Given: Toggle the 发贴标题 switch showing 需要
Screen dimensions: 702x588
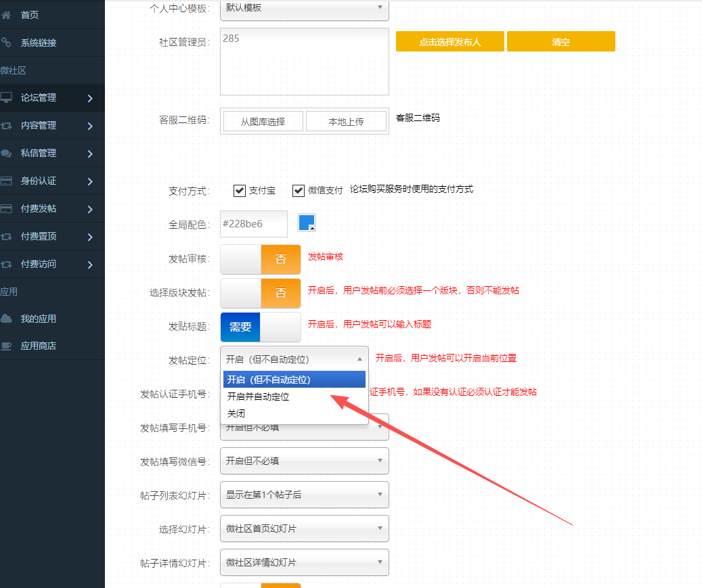Looking at the screenshot, I should click(x=261, y=327).
